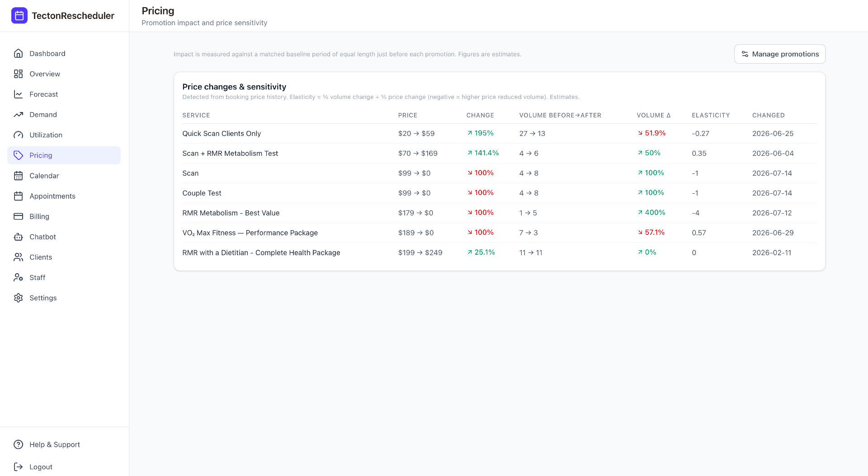Select RMR with a Dietitian package row

[500, 252]
